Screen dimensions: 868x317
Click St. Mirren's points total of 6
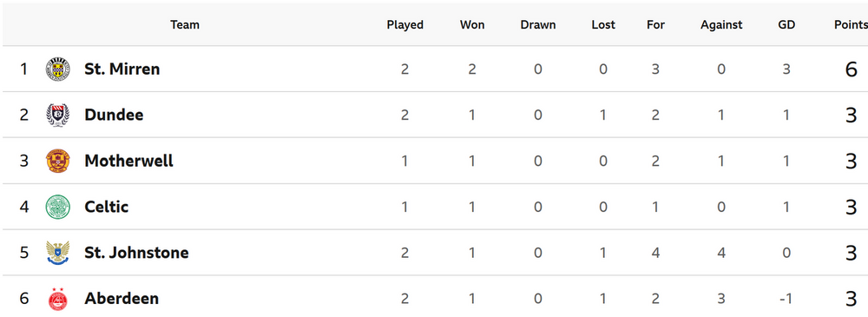click(x=852, y=69)
